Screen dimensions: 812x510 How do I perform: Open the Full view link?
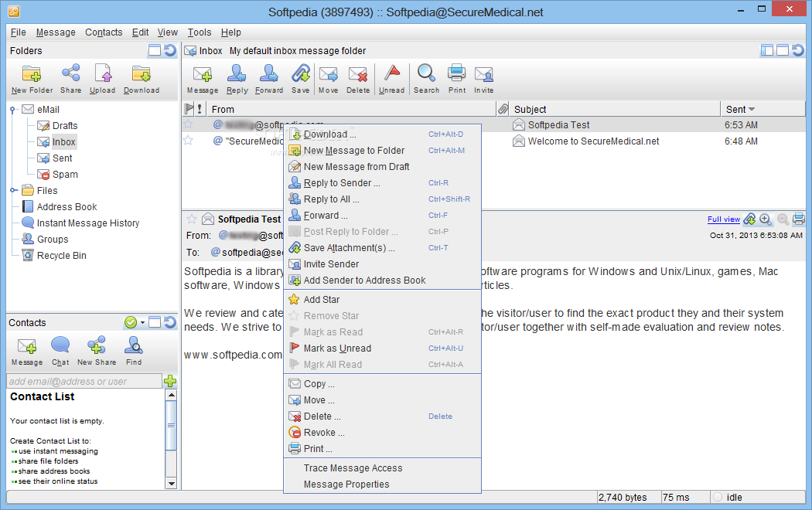[x=723, y=219]
